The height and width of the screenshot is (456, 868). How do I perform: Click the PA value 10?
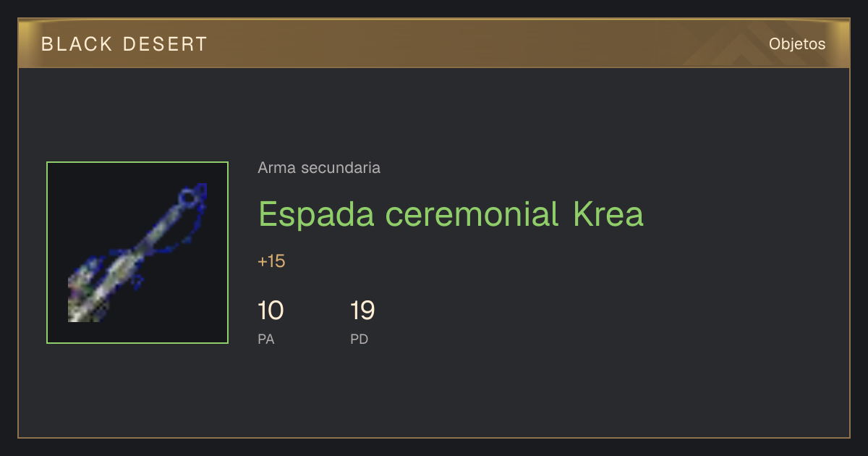271,311
